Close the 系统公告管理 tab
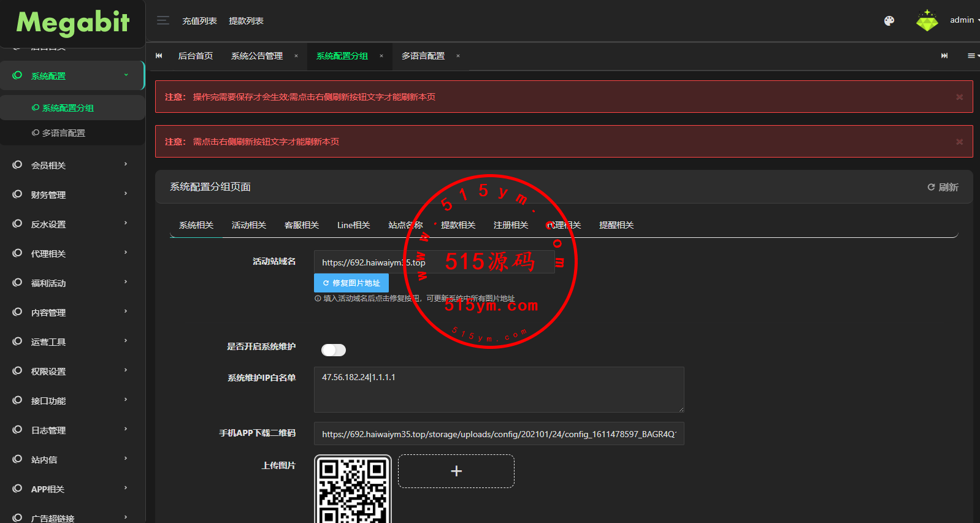 pos(296,56)
